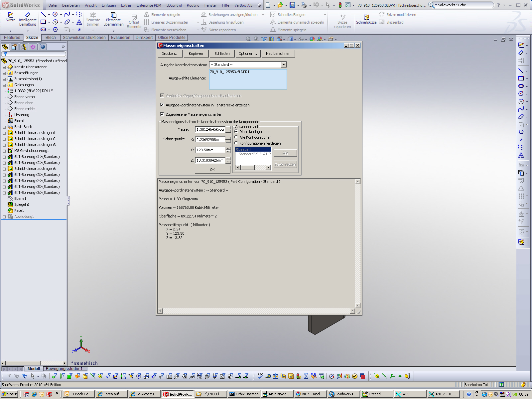Click the filter icon in feature tree

pos(5,54)
